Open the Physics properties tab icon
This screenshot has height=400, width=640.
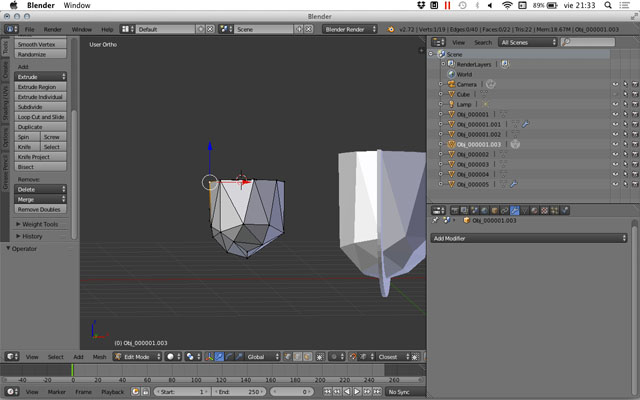click(564, 210)
